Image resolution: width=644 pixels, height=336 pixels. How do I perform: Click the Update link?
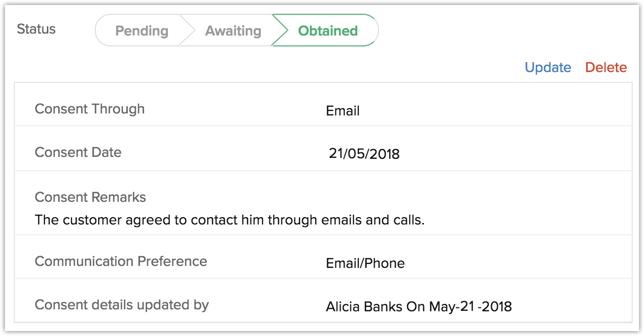(x=548, y=68)
